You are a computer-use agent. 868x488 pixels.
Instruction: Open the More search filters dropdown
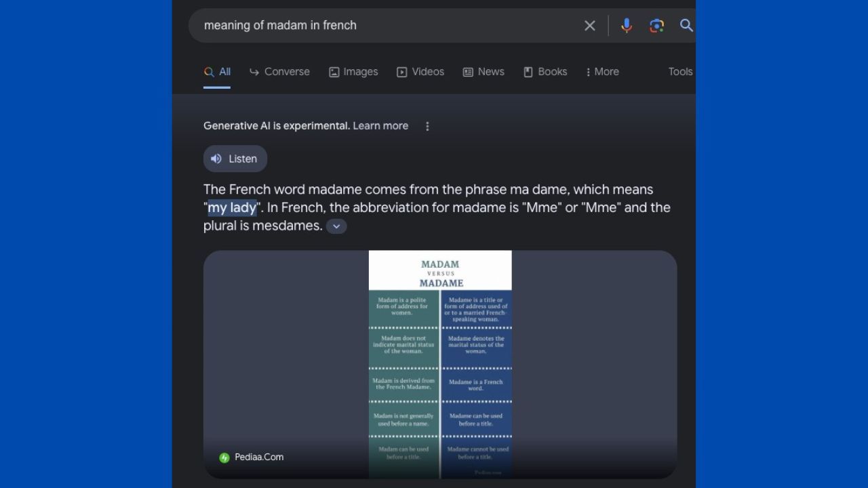[x=602, y=72]
